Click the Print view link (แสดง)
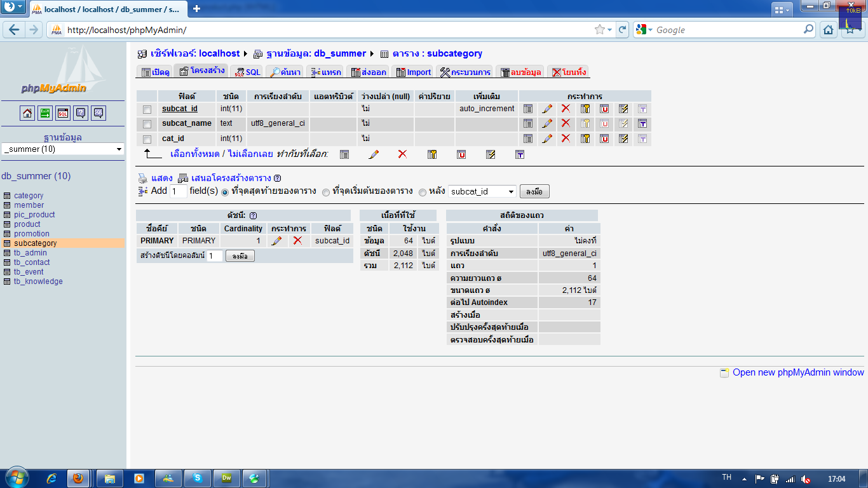This screenshot has width=868, height=488. click(161, 178)
